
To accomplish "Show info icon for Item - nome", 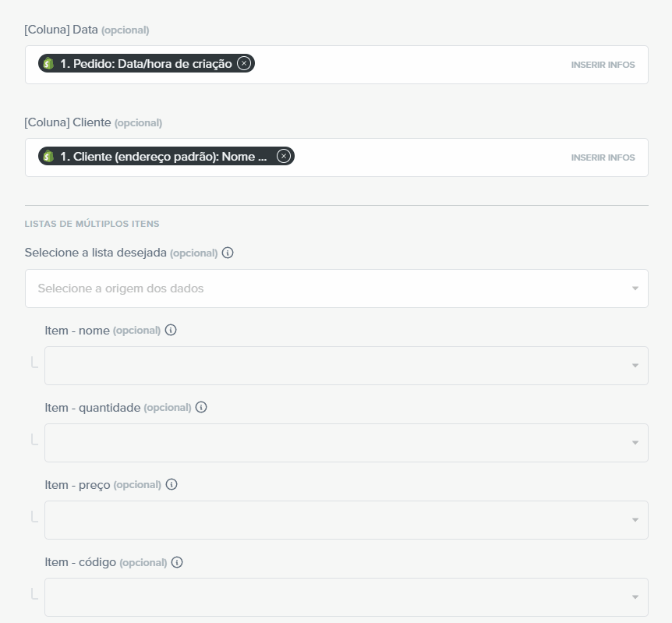I will (171, 330).
